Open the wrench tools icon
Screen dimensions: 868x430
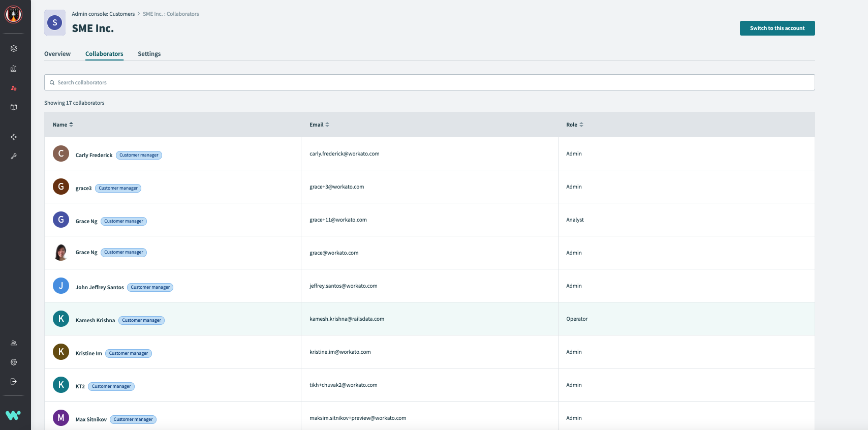tap(14, 157)
